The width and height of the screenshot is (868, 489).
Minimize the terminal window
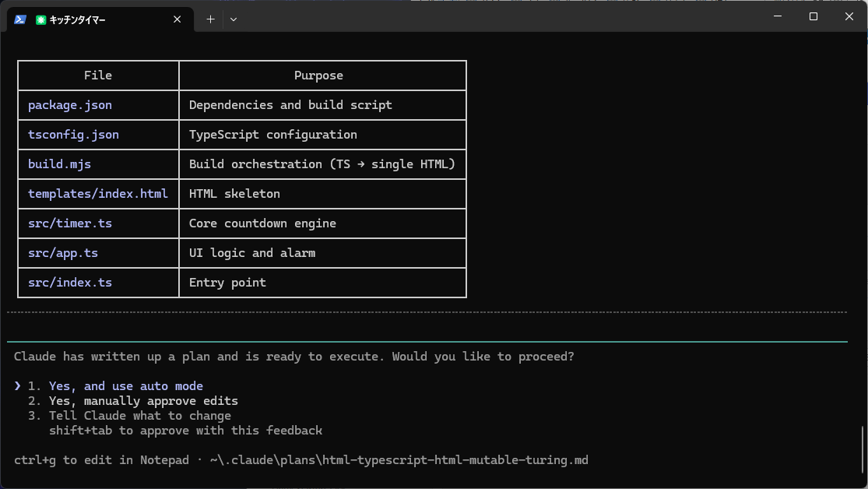pos(778,16)
